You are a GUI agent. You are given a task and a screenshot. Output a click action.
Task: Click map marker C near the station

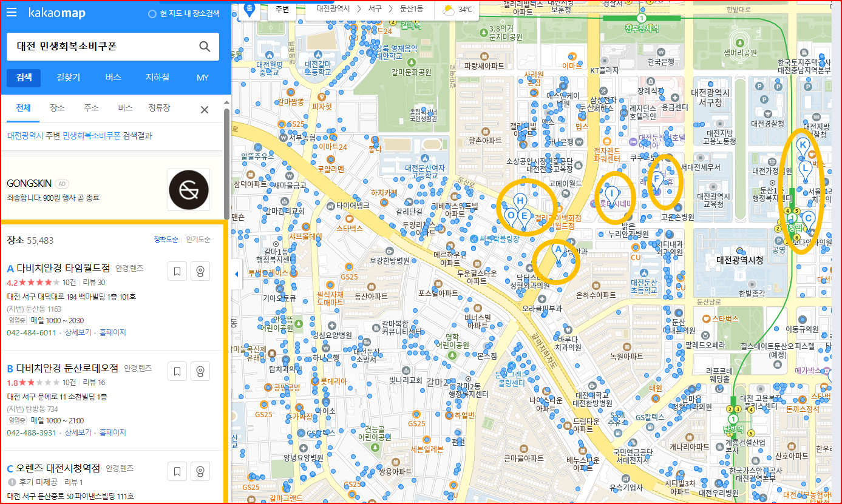tap(808, 219)
